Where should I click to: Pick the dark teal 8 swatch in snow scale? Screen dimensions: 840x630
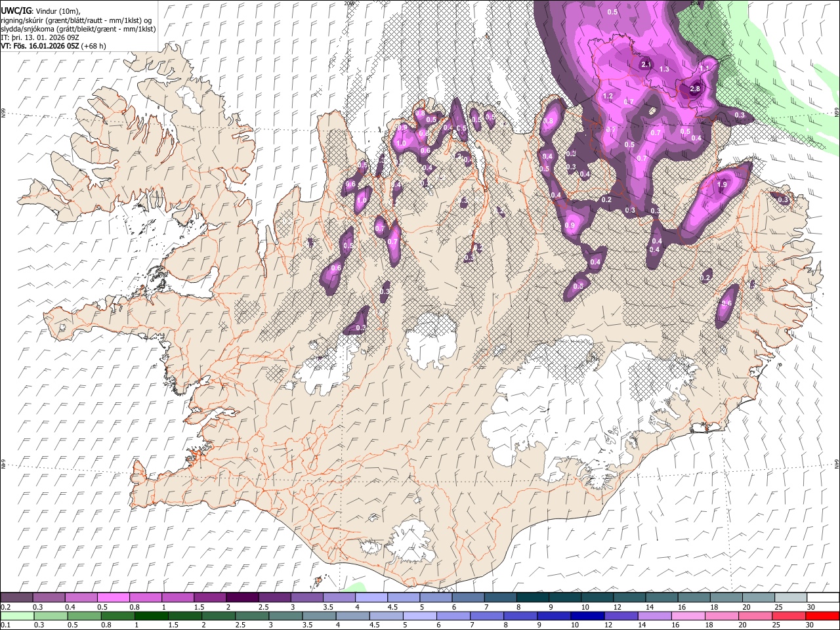(x=533, y=597)
